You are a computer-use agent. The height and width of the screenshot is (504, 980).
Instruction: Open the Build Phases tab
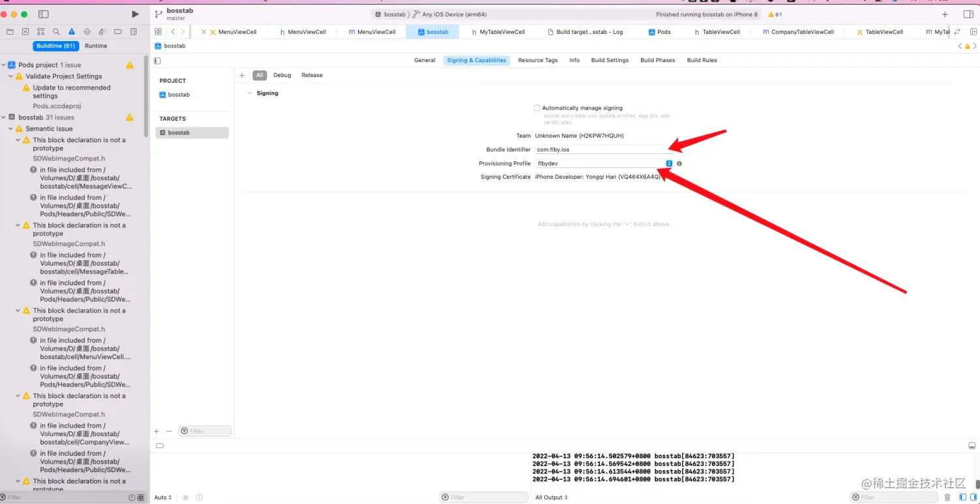pyautogui.click(x=657, y=60)
